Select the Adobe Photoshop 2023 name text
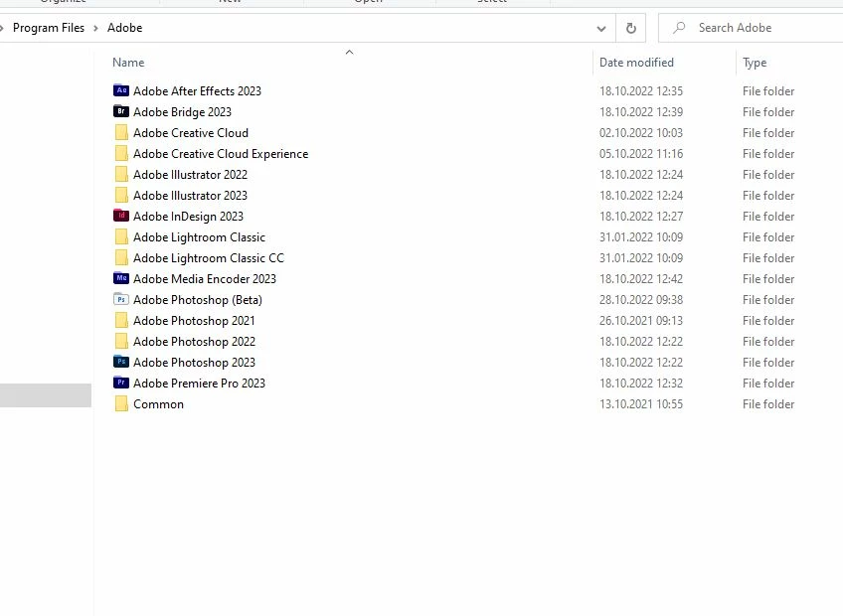This screenshot has width=843, height=616. click(x=194, y=363)
